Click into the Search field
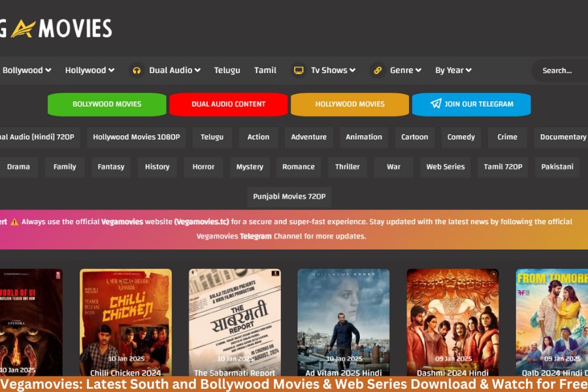Screen dimensions: 588x392 tap(560, 71)
